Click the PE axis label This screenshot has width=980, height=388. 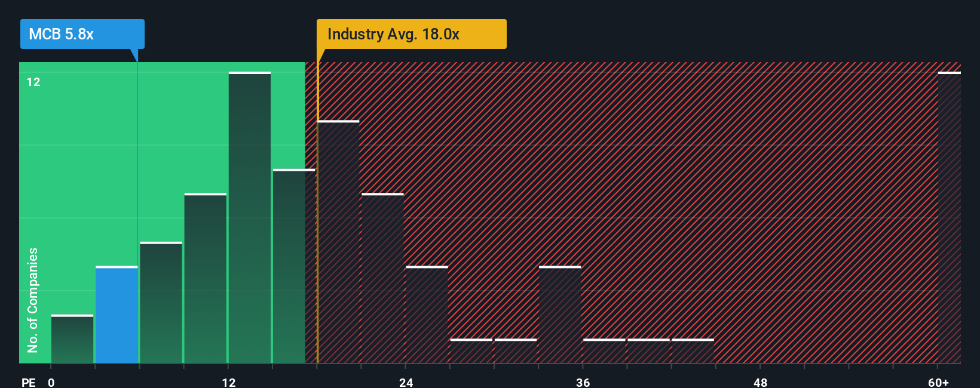[x=28, y=382]
